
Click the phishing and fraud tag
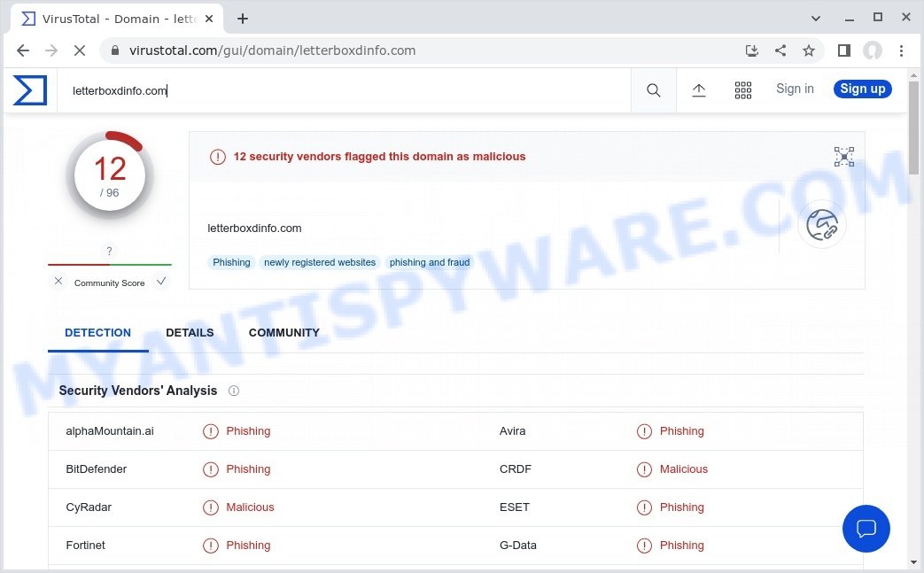(429, 263)
